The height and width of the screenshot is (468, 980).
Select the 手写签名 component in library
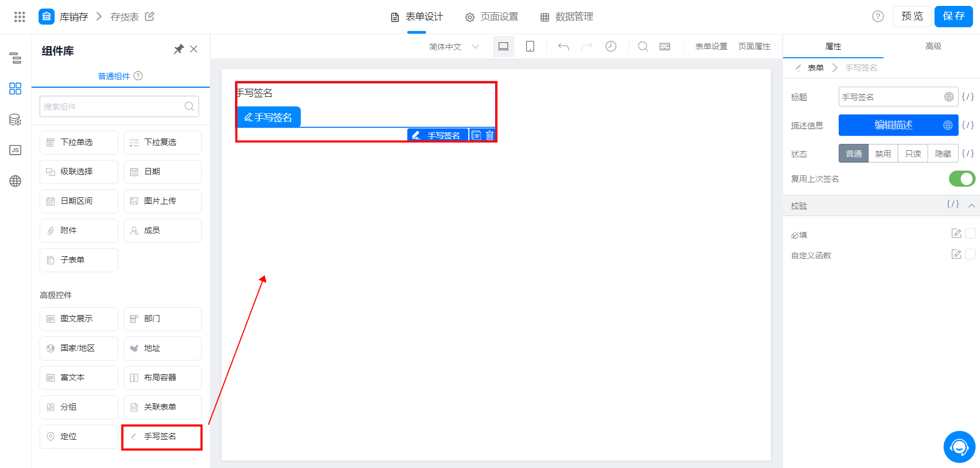click(x=163, y=436)
